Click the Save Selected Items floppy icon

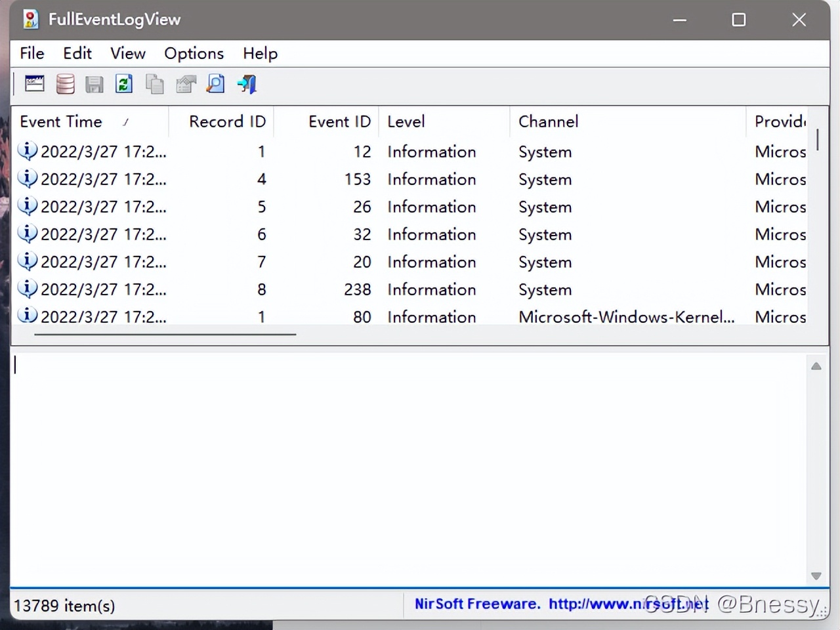pyautogui.click(x=94, y=84)
